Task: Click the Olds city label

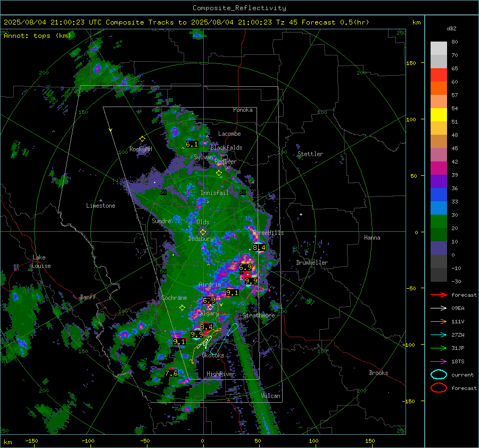Action: (203, 222)
